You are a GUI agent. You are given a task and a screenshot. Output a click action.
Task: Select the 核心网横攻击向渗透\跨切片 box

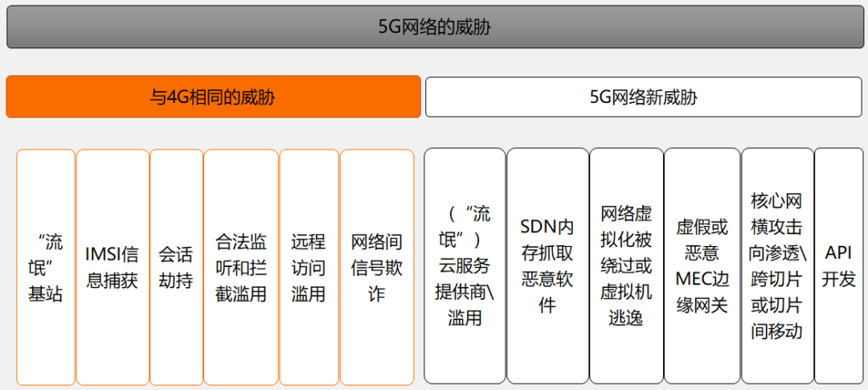777,265
